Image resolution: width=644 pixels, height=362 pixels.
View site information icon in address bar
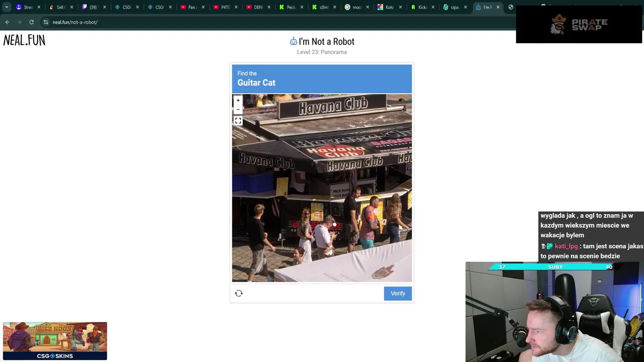pos(46,22)
